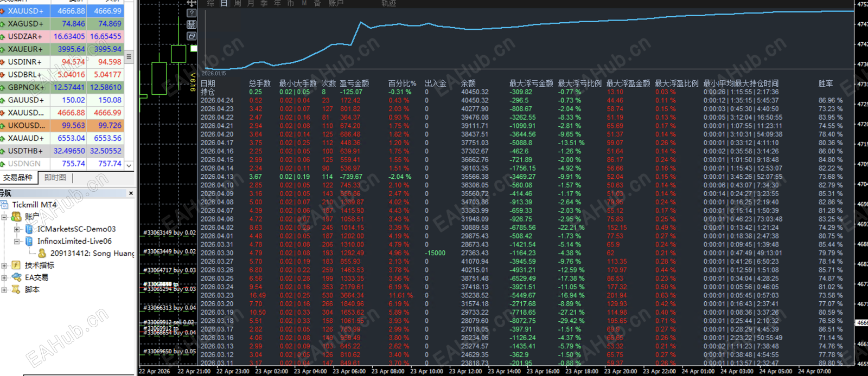The height and width of the screenshot is (376, 868).
Task: Click order label #33064717 buy 0.03
Action: [x=169, y=270]
